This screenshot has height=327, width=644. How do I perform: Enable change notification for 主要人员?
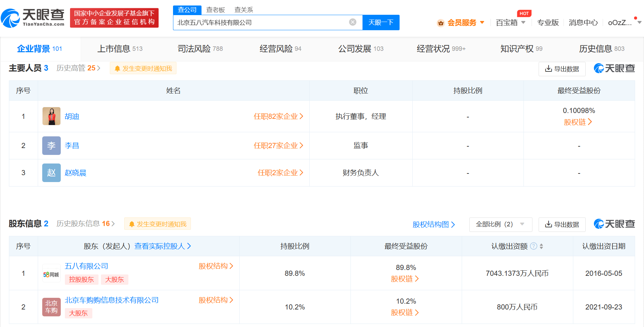point(143,68)
